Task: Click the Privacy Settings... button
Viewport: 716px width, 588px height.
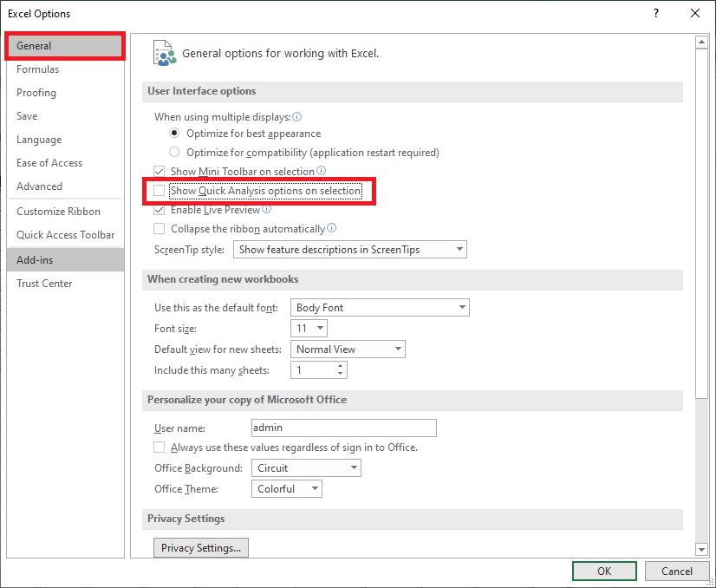Action: pos(201,548)
